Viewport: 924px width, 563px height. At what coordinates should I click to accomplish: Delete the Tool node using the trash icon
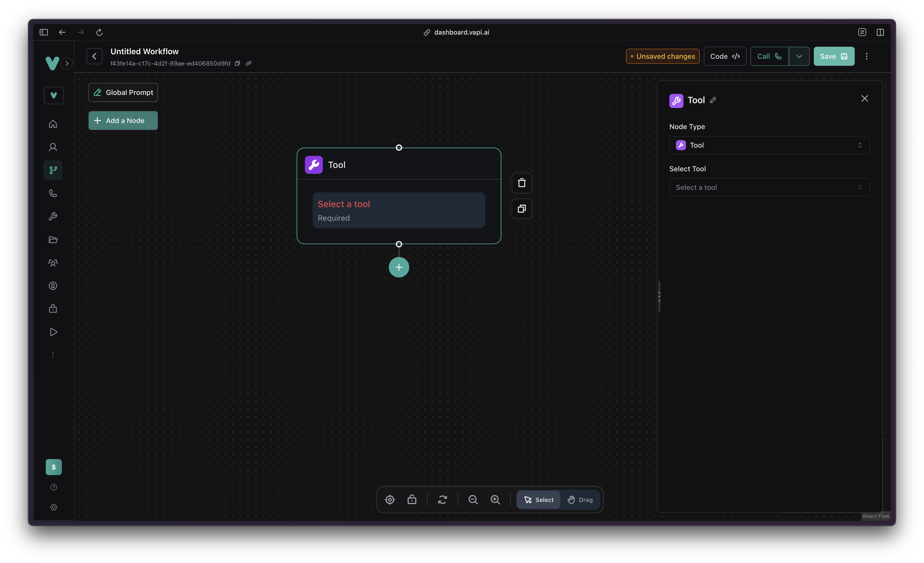(522, 183)
